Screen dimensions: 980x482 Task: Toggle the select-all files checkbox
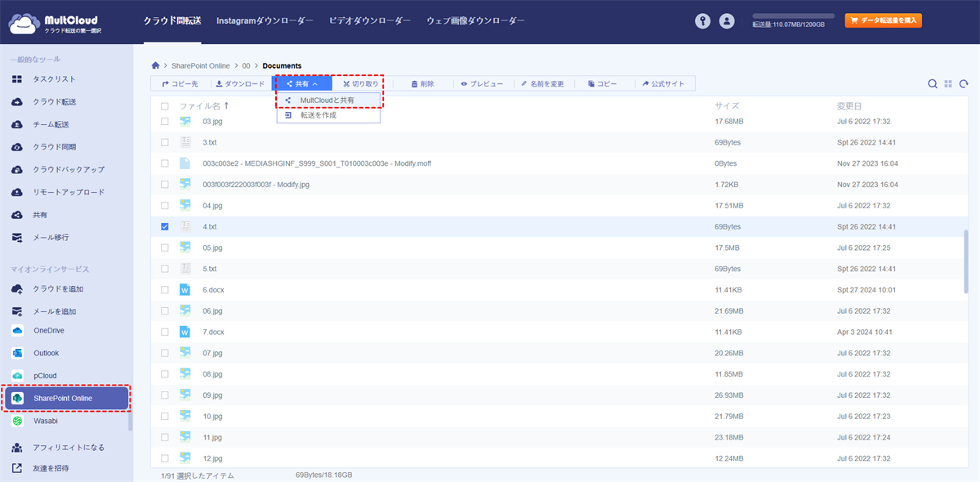[x=165, y=106]
